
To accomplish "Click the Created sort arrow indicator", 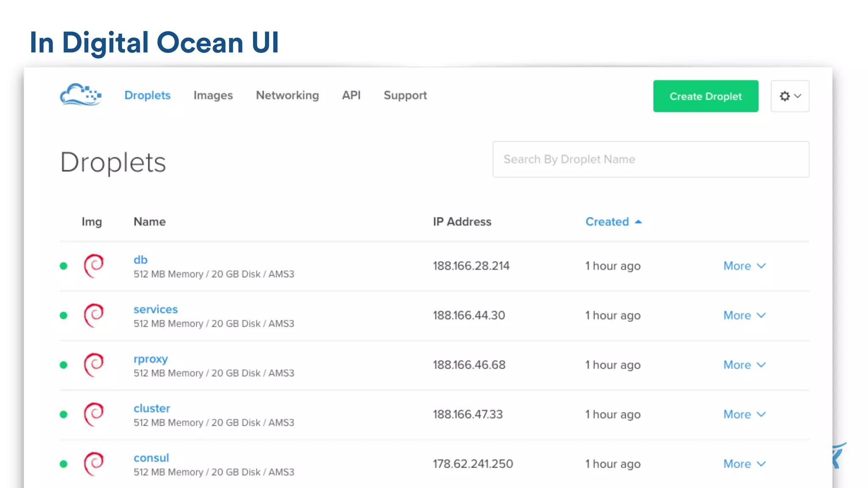I will [x=638, y=222].
